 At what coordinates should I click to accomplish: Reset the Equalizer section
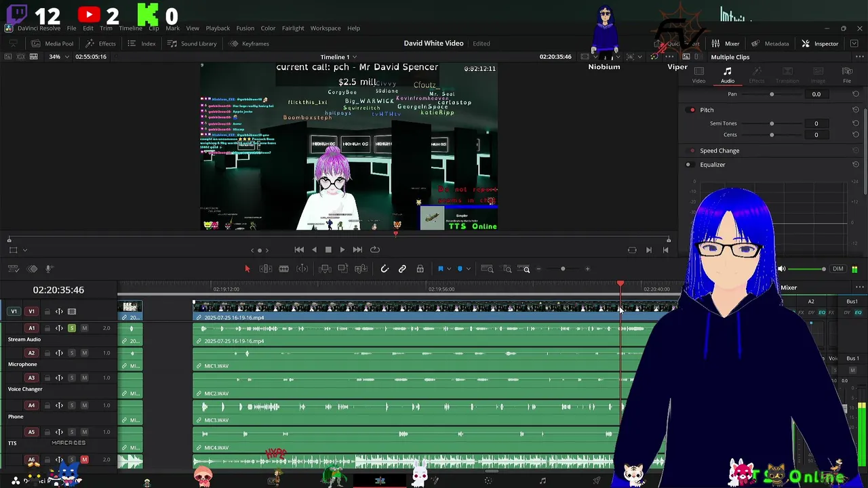(856, 165)
